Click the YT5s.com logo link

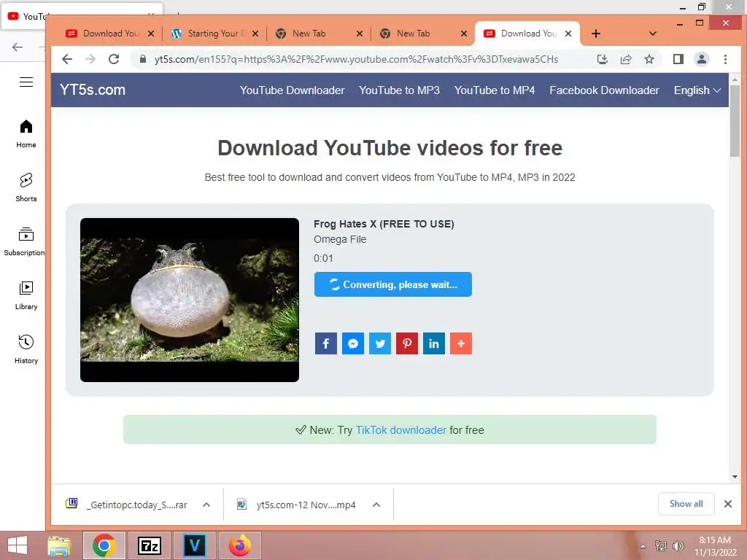pos(93,90)
